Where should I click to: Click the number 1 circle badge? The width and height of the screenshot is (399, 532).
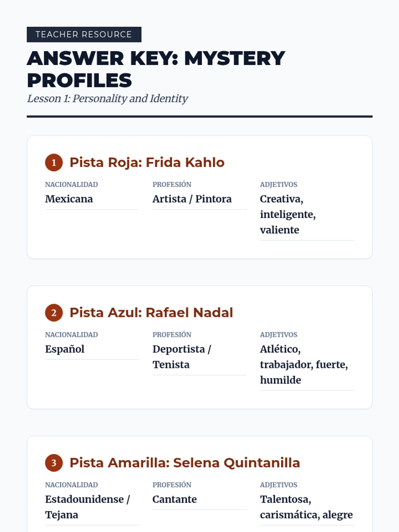click(54, 163)
